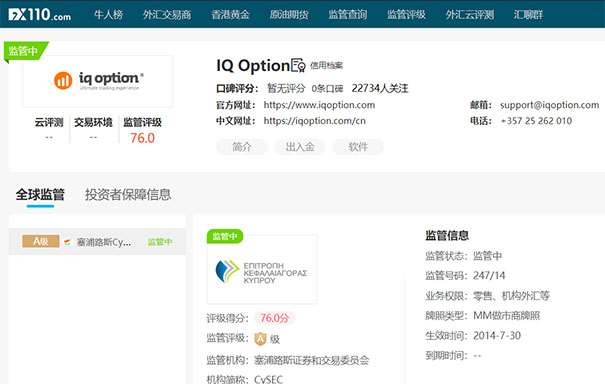Click 22734人关注 follower count
The width and height of the screenshot is (605, 384).
click(x=380, y=88)
